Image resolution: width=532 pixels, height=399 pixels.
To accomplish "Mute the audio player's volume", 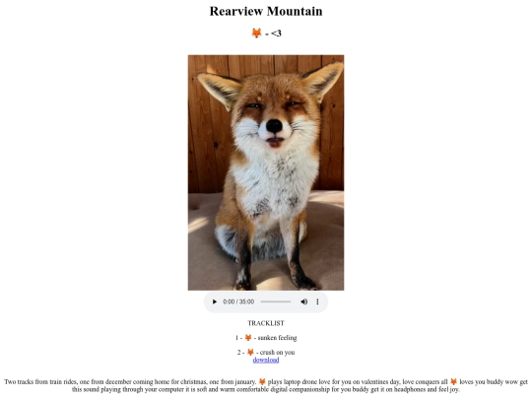I will [304, 301].
